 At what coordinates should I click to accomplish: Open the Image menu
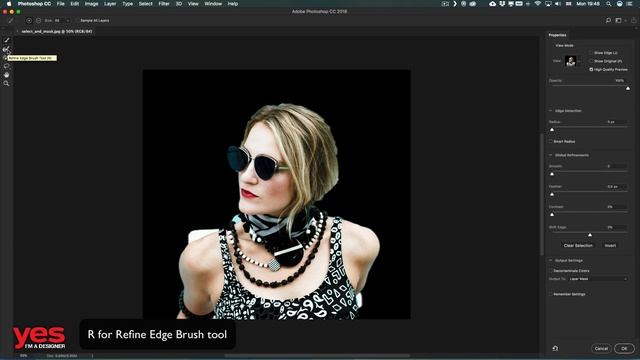click(91, 4)
